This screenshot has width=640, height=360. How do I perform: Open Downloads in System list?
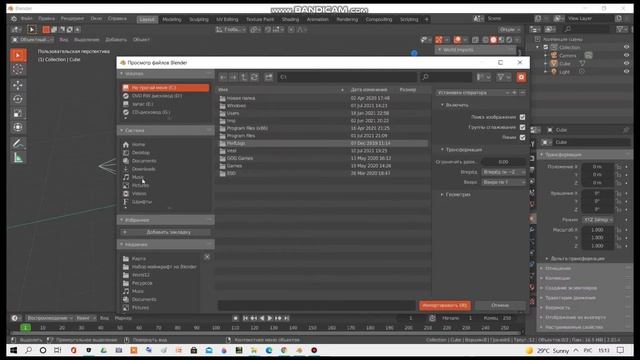click(143, 169)
